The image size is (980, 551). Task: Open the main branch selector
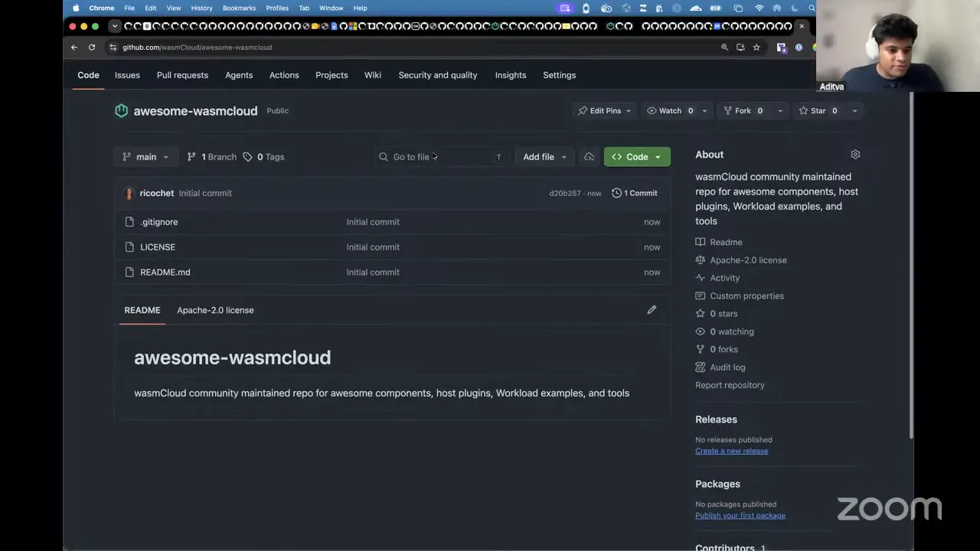[x=146, y=157]
